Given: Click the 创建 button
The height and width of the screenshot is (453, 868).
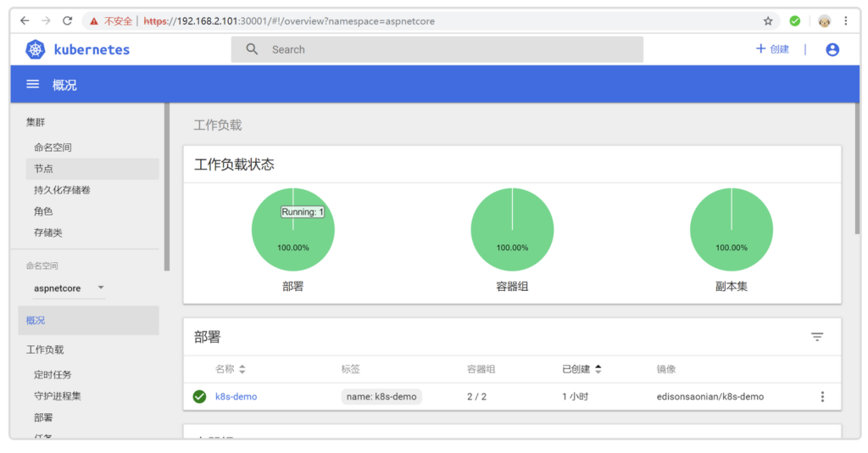Looking at the screenshot, I should point(772,49).
